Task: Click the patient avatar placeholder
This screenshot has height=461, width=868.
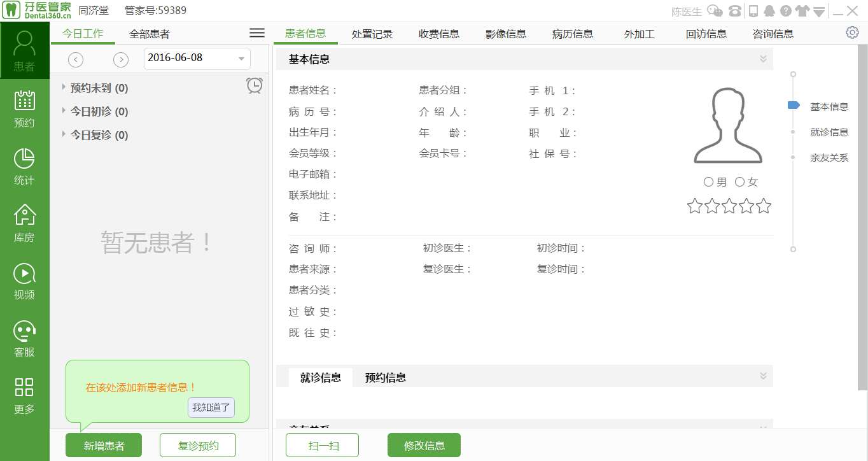Action: coord(728,125)
